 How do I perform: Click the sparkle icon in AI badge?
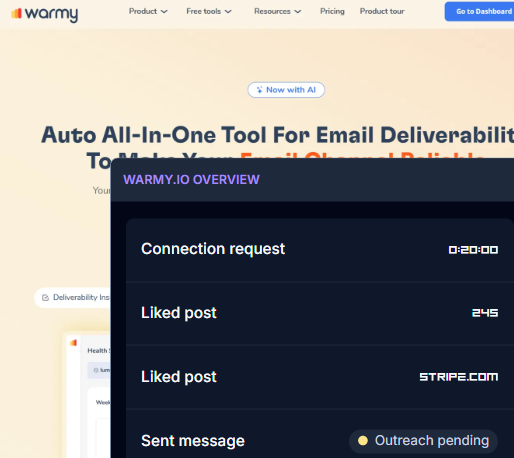pyautogui.click(x=259, y=90)
